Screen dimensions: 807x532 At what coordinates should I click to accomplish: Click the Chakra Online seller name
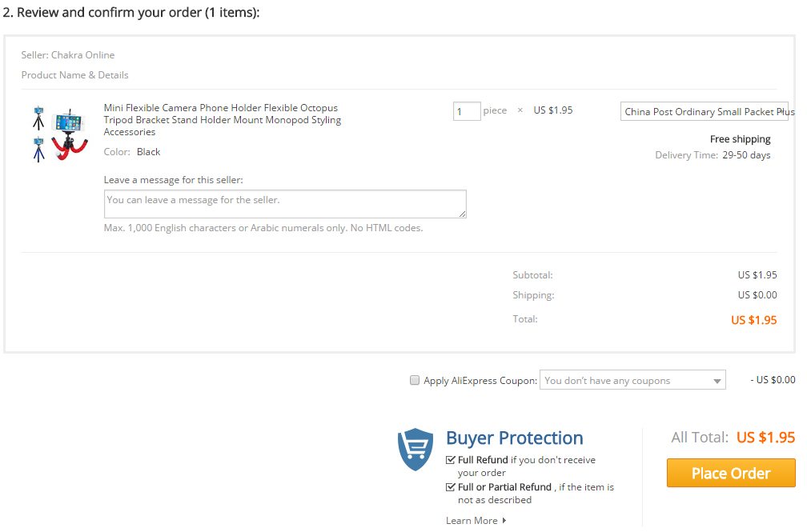pos(82,55)
